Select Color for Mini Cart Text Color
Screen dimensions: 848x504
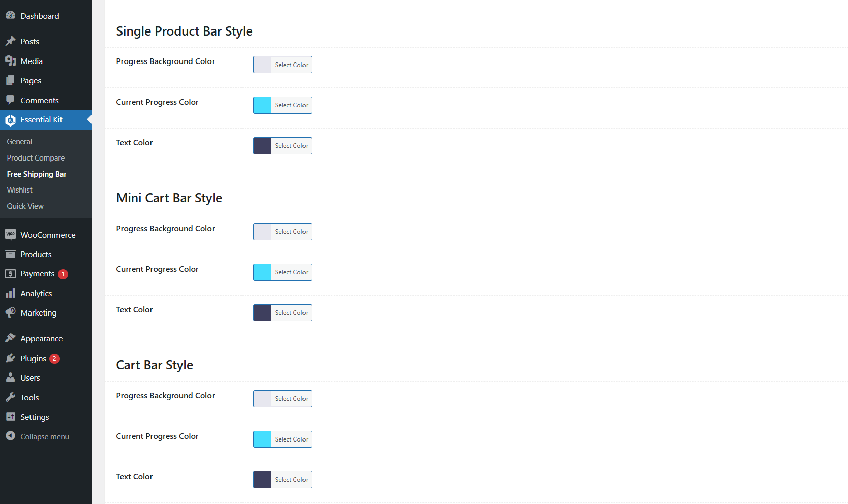291,313
